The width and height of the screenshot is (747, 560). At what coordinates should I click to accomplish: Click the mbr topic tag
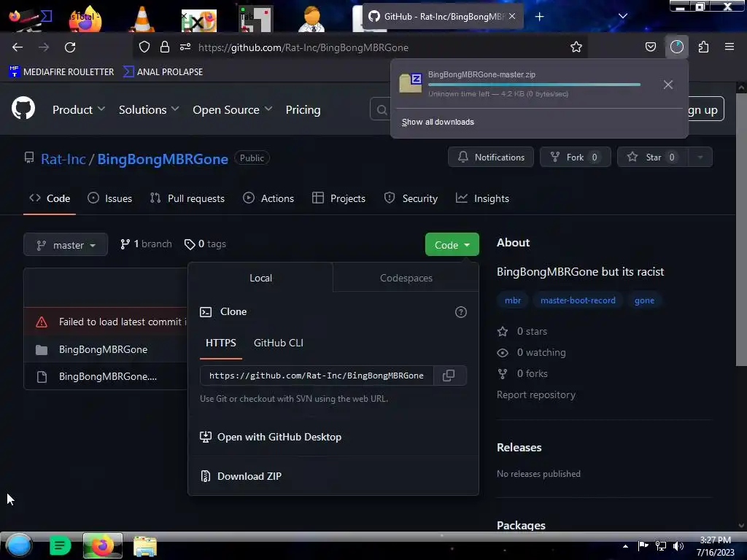(x=513, y=300)
